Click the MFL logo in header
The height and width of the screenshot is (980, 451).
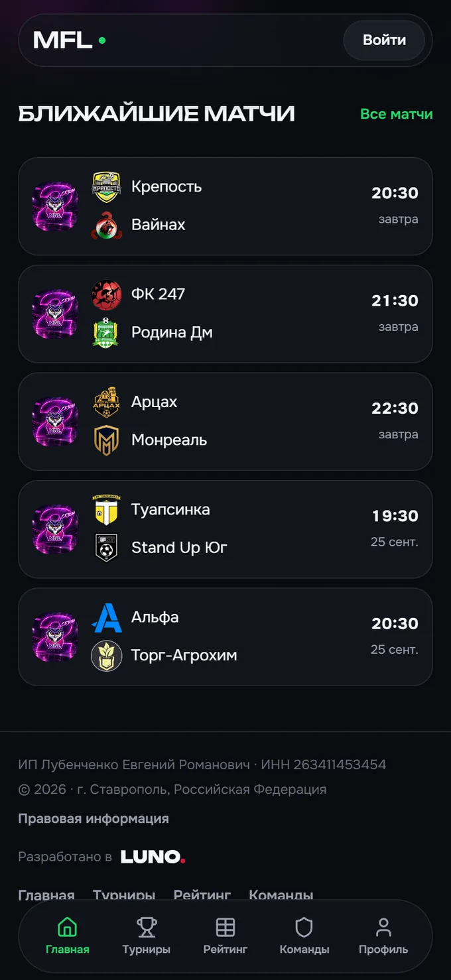coord(69,40)
